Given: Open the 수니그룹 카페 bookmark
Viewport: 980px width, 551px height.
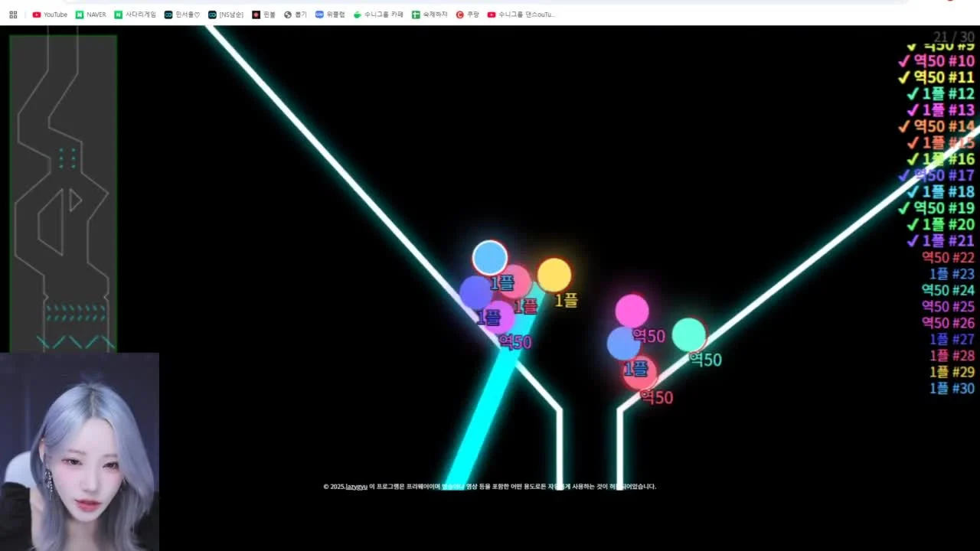Looking at the screenshot, I should [378, 15].
